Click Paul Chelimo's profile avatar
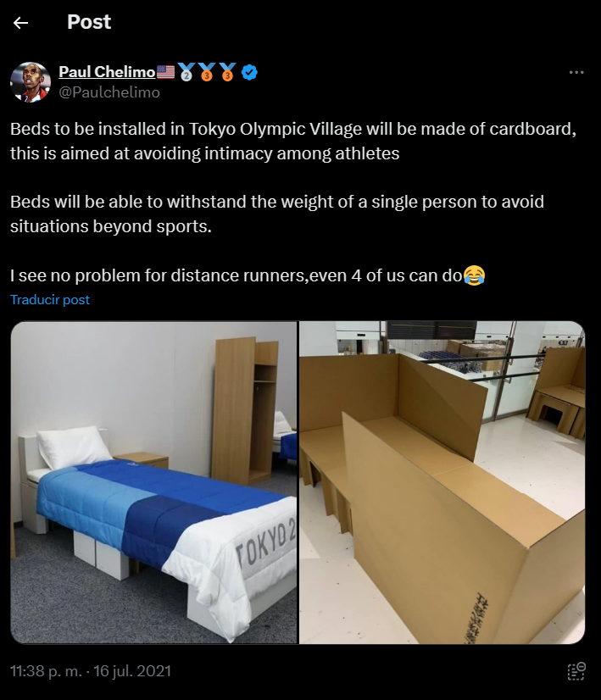 (31, 82)
